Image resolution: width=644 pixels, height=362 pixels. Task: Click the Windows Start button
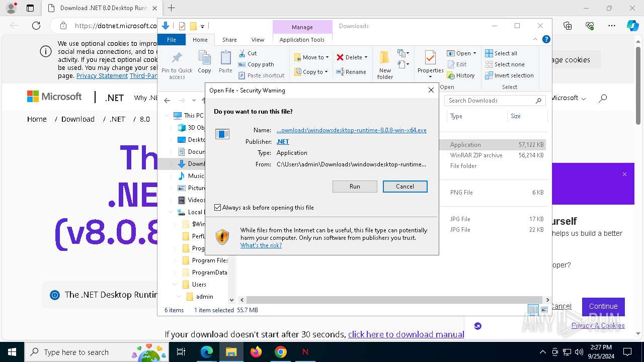(12, 352)
